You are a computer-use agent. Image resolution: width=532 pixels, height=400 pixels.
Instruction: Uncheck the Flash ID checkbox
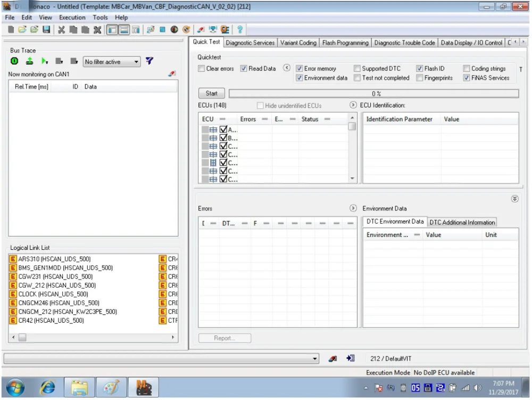[x=419, y=69]
